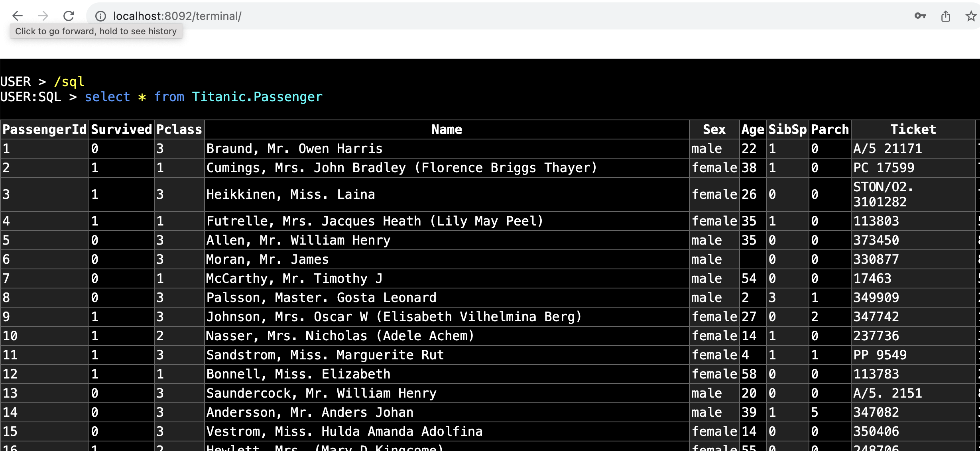Click the Sex column header
The height and width of the screenshot is (451, 980).
pos(713,129)
